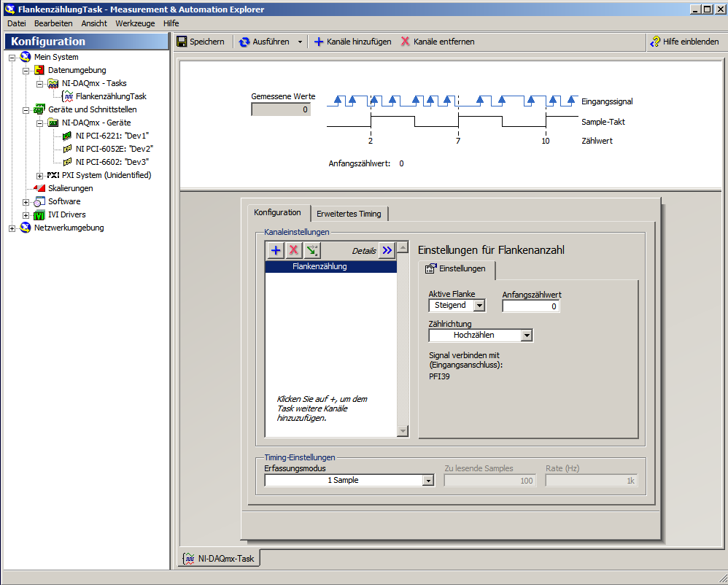The height and width of the screenshot is (585, 728).
Task: Open the Datei menu
Action: (x=17, y=23)
